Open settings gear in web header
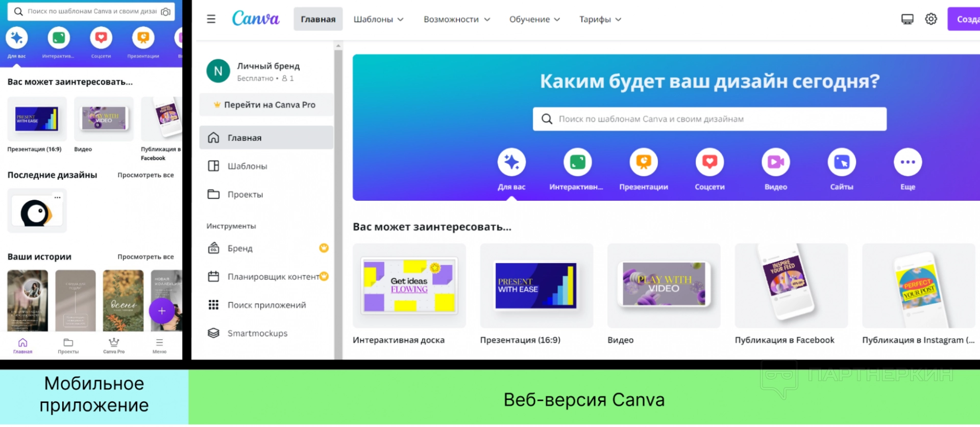Viewport: 980px width, 427px height. pos(931,19)
